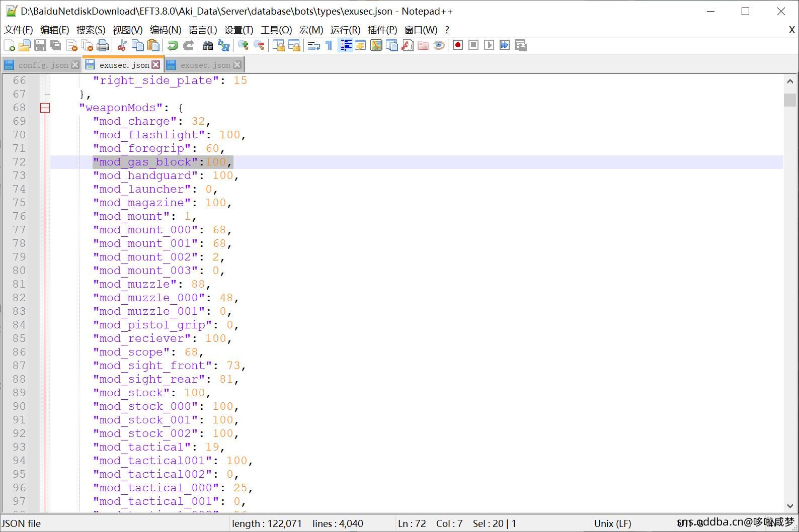This screenshot has height=532, width=799.
Task: Click the Undo arrow icon
Action: 173,45
